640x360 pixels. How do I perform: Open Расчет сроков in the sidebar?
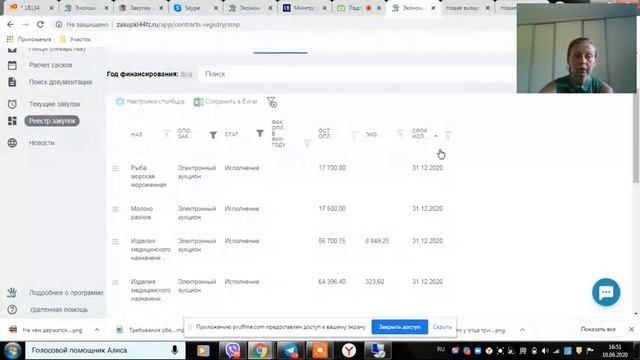click(x=50, y=65)
